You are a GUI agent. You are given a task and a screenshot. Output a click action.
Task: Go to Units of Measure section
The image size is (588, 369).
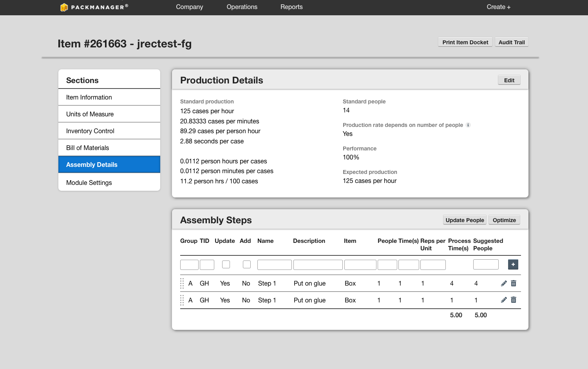pyautogui.click(x=109, y=114)
